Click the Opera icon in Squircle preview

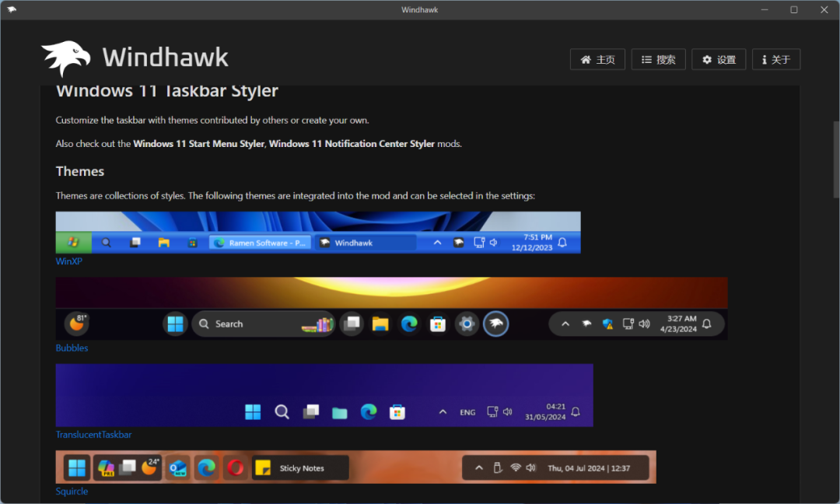tap(235, 467)
